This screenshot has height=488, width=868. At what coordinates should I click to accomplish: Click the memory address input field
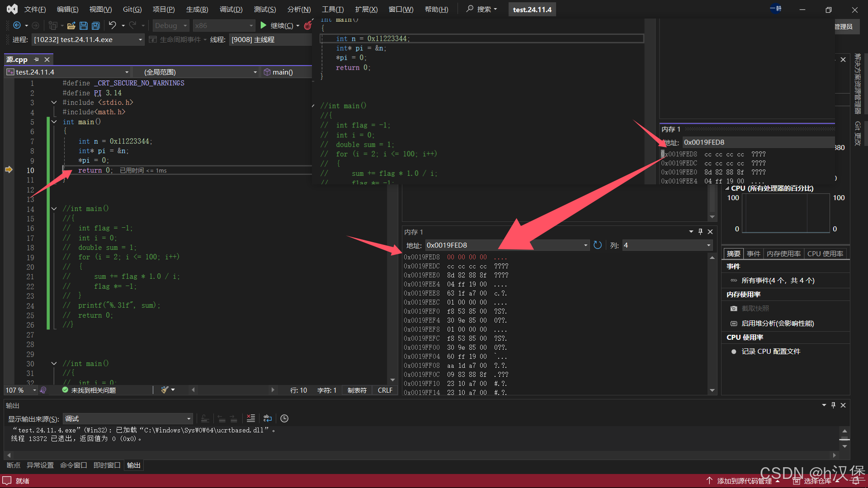(x=502, y=245)
